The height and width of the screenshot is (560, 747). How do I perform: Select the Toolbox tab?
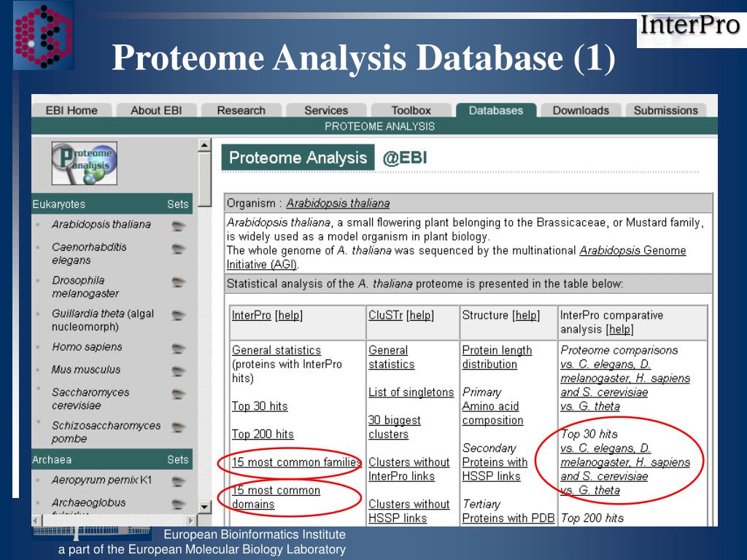pos(411,111)
